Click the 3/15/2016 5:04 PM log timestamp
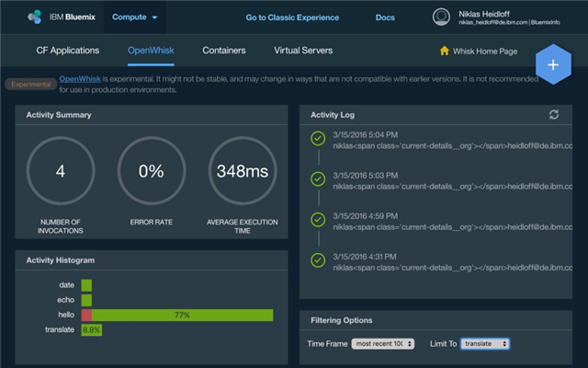 pos(366,135)
